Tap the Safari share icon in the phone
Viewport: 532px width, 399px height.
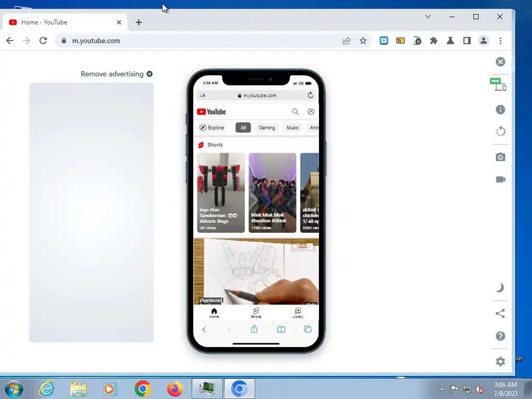coord(254,329)
